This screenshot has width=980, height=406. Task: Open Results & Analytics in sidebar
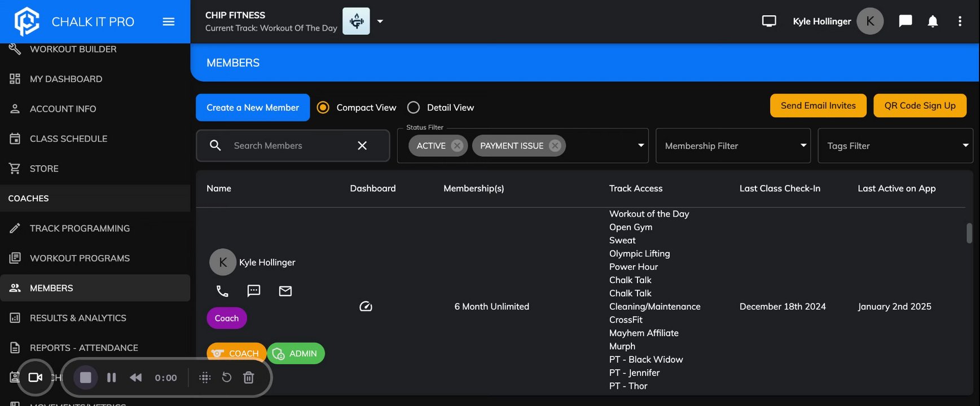(78, 318)
